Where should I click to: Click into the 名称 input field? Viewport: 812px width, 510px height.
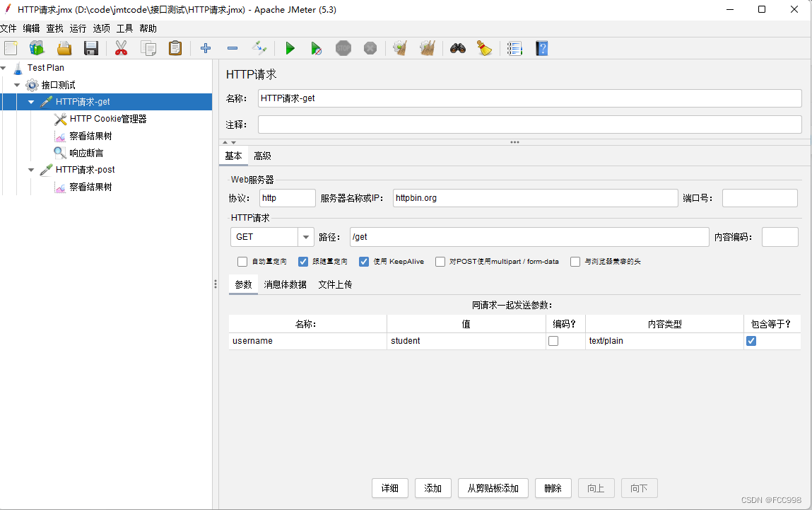pyautogui.click(x=530, y=98)
